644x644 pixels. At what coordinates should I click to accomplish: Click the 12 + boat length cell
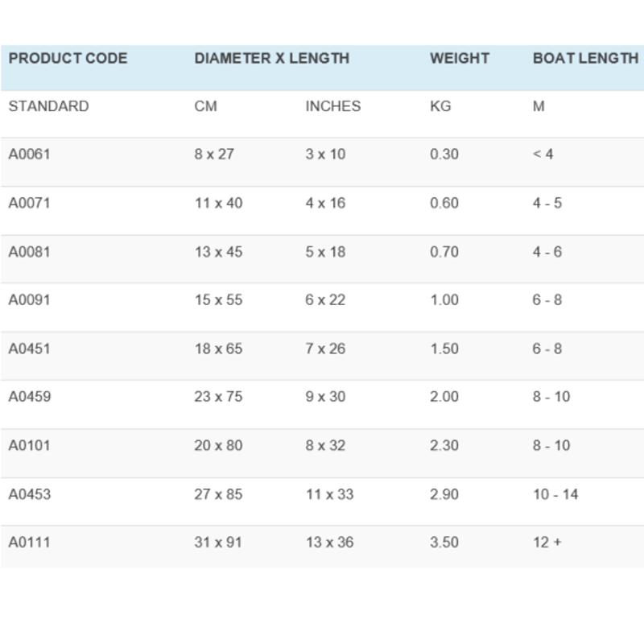547,543
